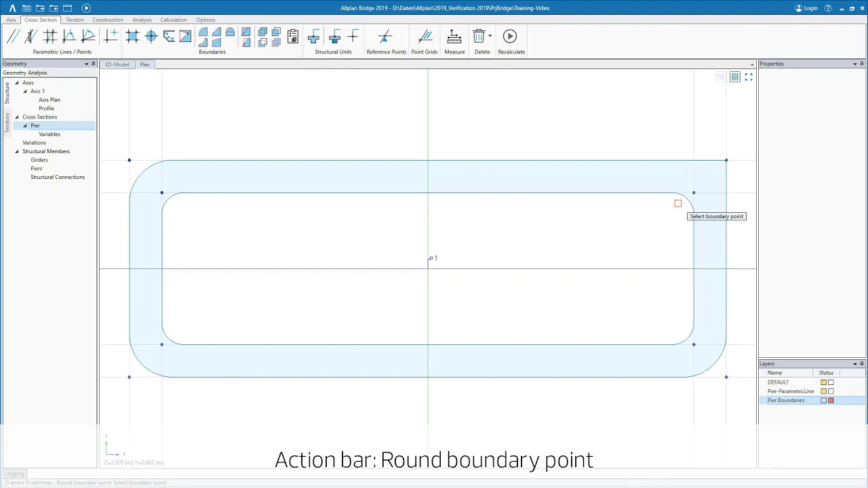Pin the Properties panel
The image size is (868, 488).
[x=862, y=64]
